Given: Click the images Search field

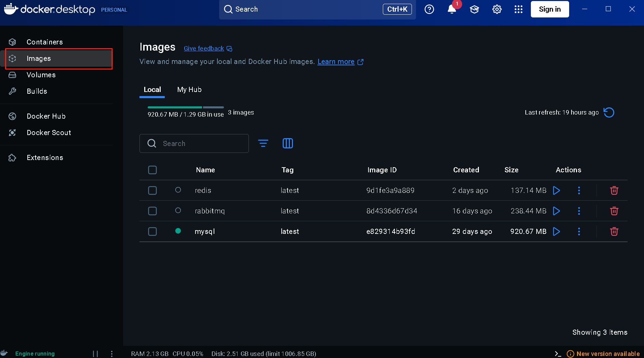Looking at the screenshot, I should tap(194, 144).
